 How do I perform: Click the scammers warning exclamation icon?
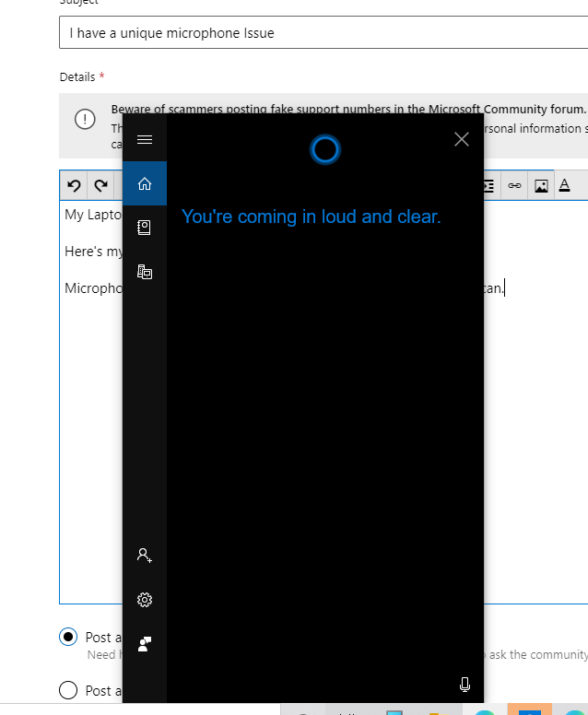click(85, 120)
